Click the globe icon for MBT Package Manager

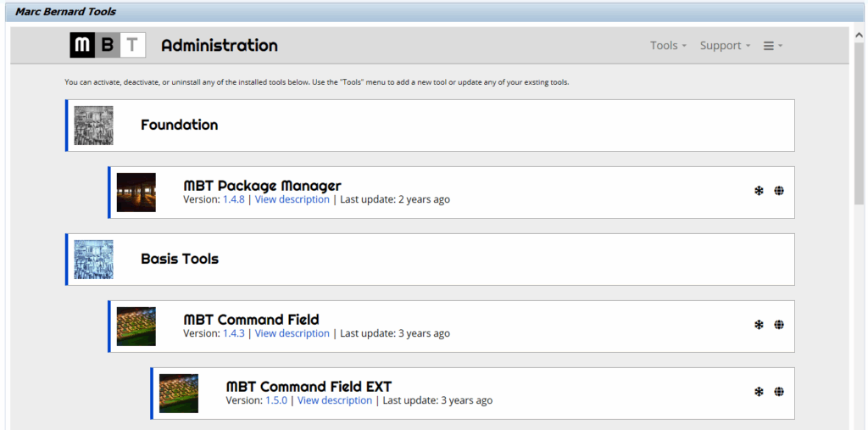click(779, 191)
